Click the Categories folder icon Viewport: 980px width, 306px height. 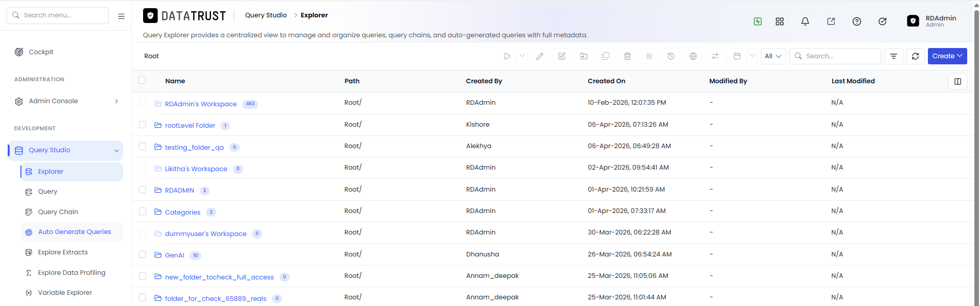[x=158, y=211]
